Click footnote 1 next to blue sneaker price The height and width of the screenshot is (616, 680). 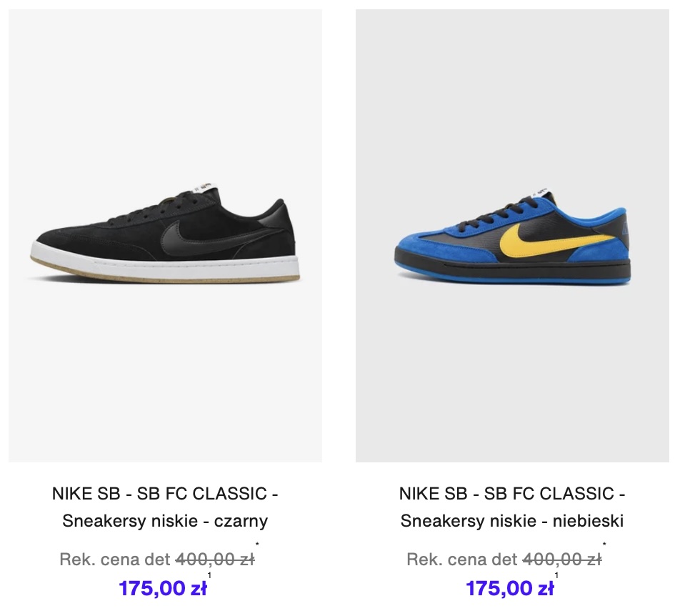[556, 575]
